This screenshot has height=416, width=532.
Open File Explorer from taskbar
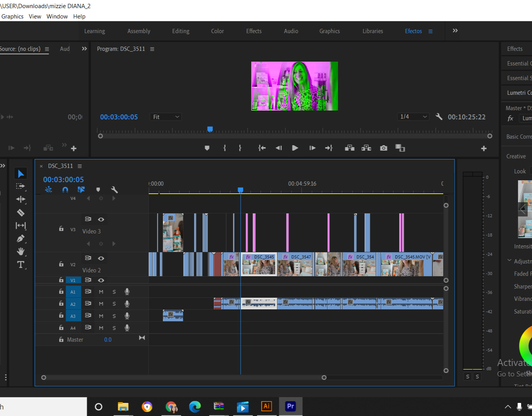[x=123, y=406]
